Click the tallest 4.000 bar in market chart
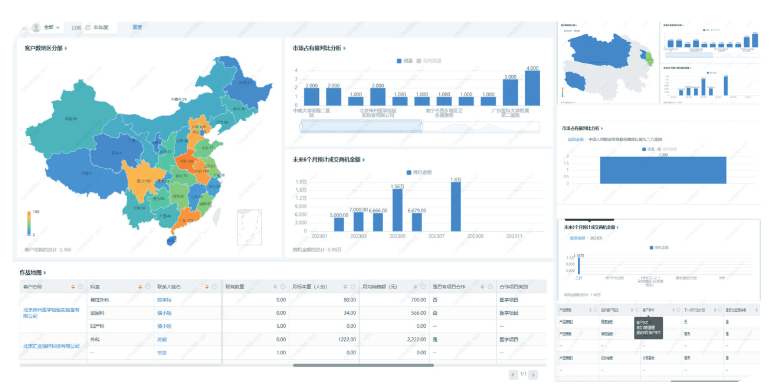The width and height of the screenshot is (779, 391). [532, 88]
